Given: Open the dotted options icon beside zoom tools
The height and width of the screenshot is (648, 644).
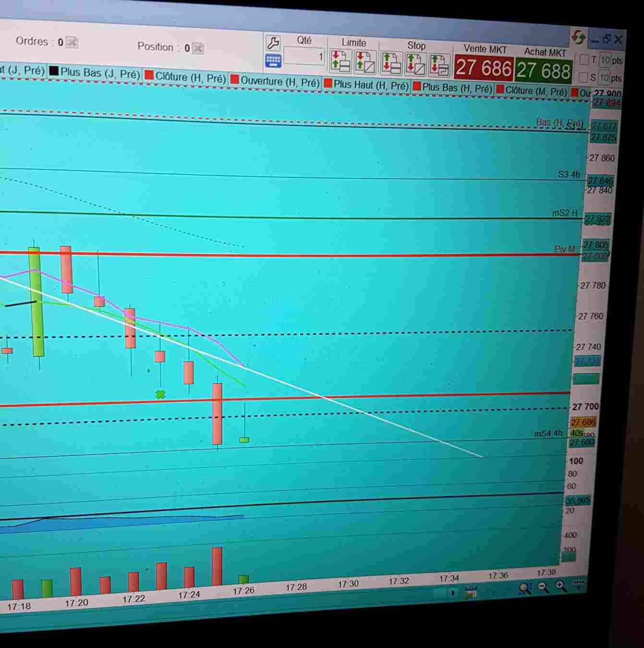Looking at the screenshot, I should click(x=579, y=584).
